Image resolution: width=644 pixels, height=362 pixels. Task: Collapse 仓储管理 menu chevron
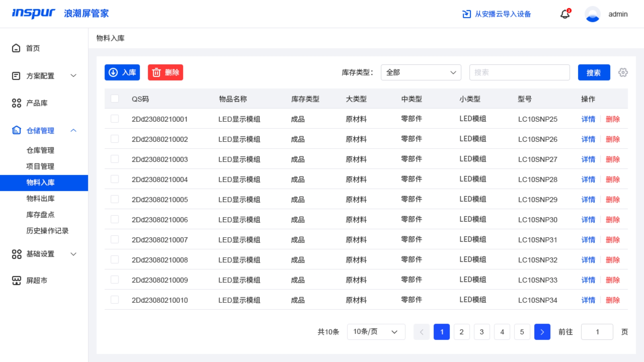73,130
